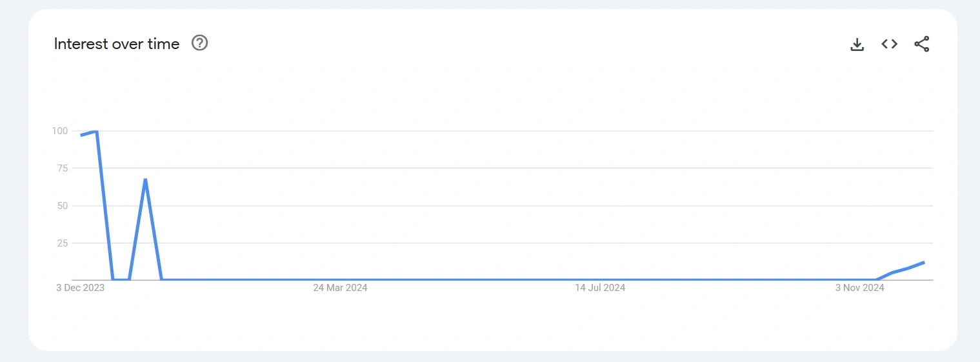The image size is (980, 362).
Task: Click the 25 y-axis label
Action: [62, 243]
